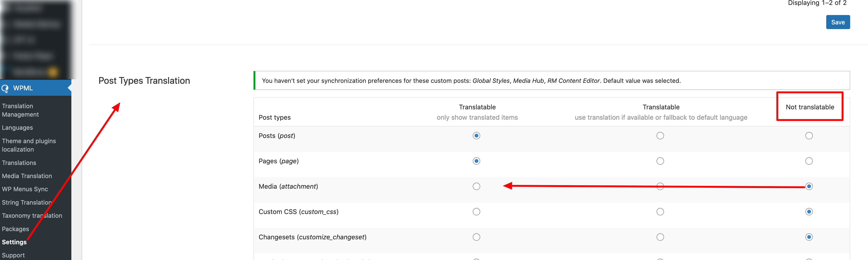Open WPML Support page
The width and height of the screenshot is (868, 260).
(x=13, y=255)
